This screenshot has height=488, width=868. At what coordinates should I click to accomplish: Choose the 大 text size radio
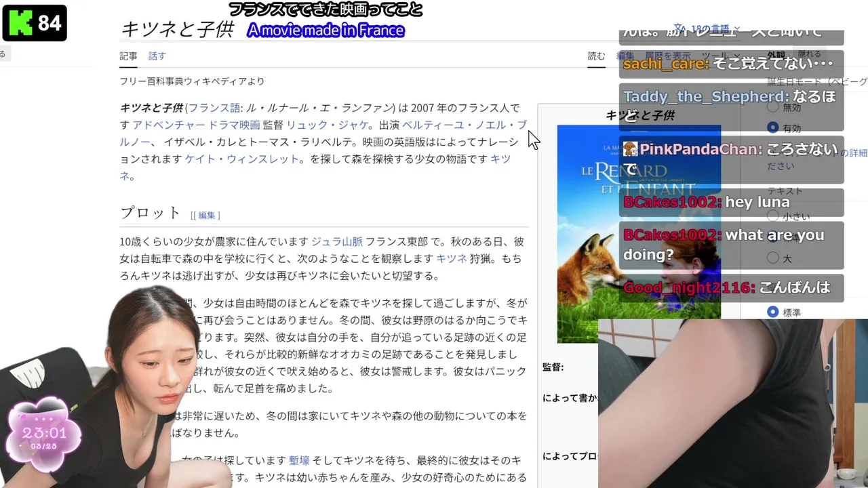click(773, 258)
